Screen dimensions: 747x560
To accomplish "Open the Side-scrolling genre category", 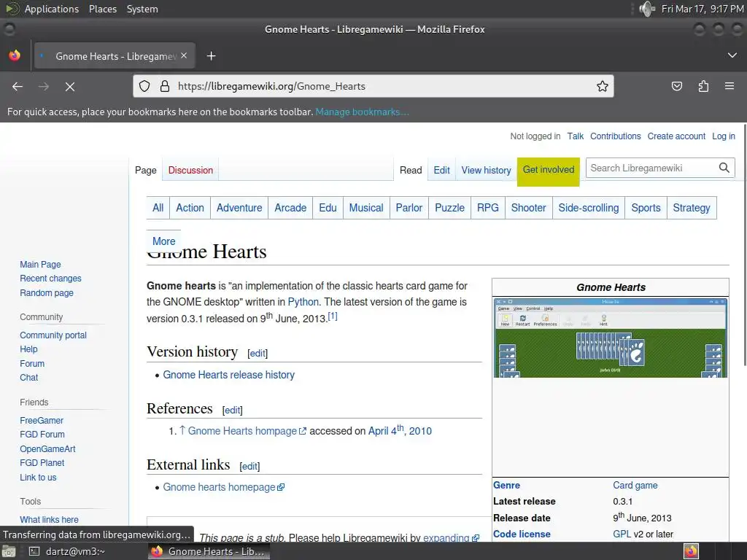I will click(589, 208).
